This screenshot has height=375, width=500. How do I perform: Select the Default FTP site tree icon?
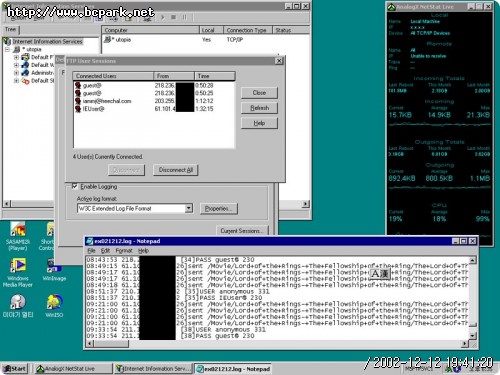coord(25,57)
